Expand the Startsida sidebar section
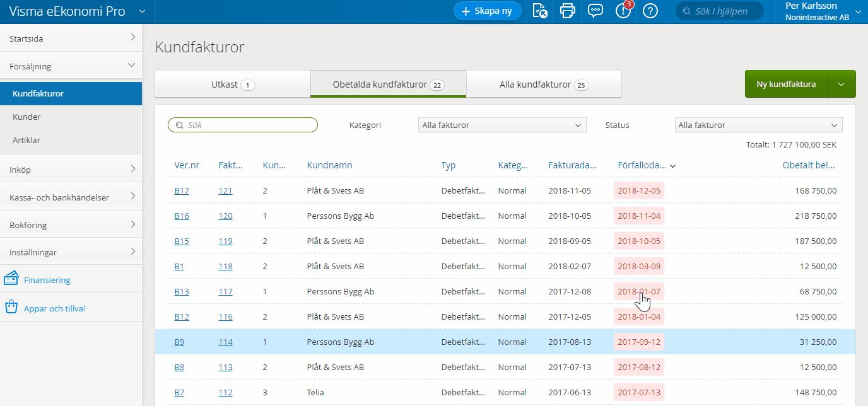868x406 pixels. pos(132,37)
